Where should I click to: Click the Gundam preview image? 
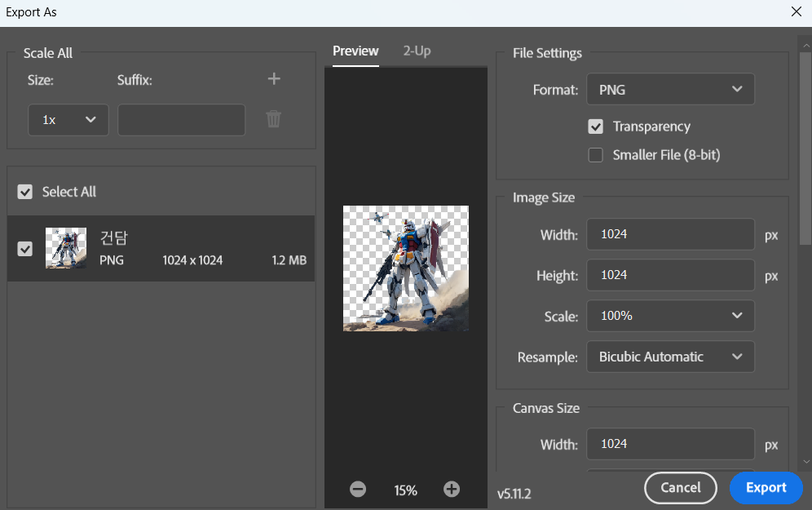coord(406,268)
